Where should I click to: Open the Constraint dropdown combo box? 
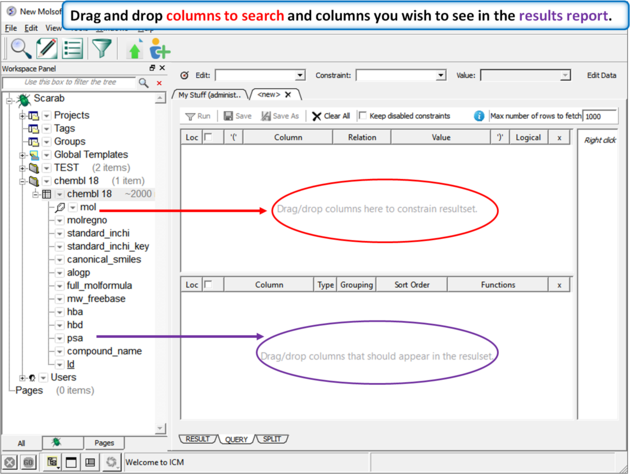click(400, 76)
